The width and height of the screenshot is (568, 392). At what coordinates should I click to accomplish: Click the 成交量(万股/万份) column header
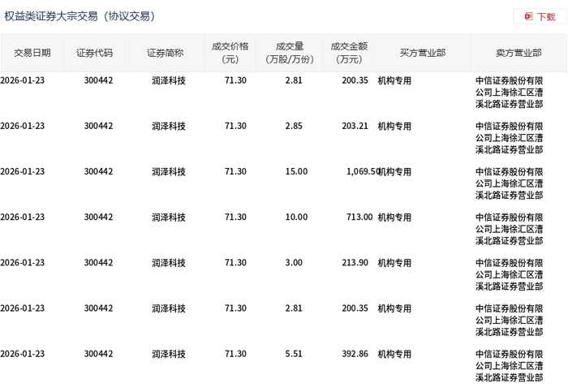click(290, 53)
